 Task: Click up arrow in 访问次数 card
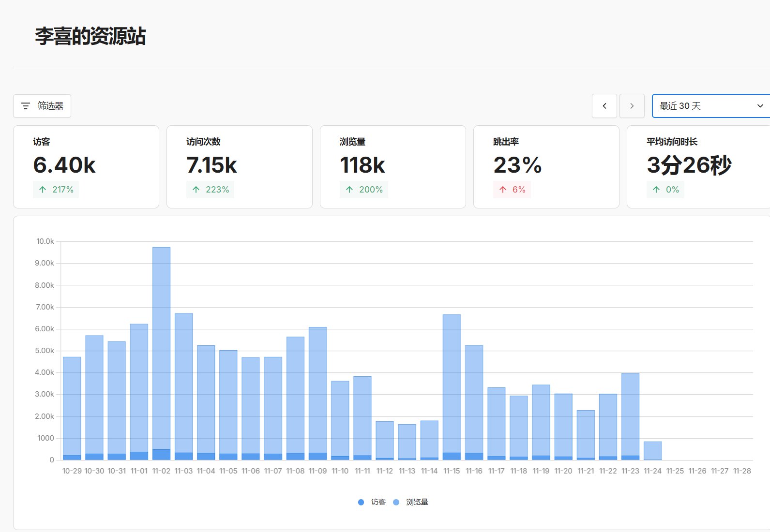tap(196, 190)
